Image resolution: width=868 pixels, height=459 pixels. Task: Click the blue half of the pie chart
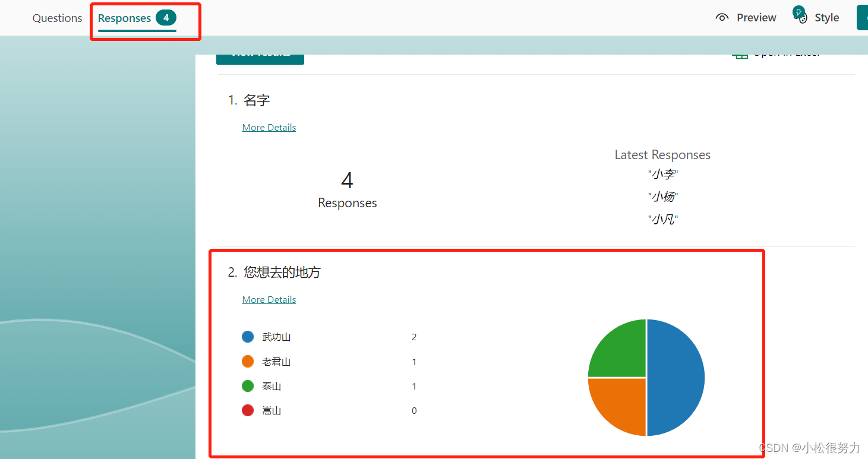click(676, 378)
